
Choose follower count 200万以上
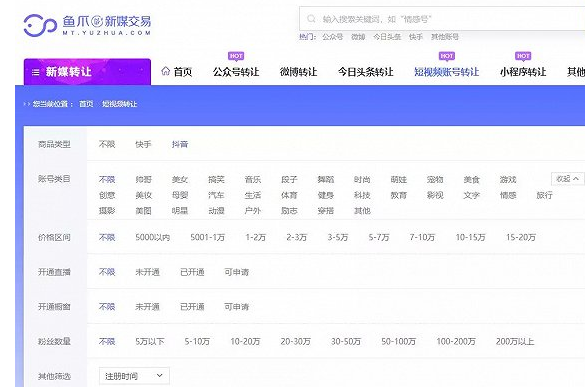tap(515, 341)
